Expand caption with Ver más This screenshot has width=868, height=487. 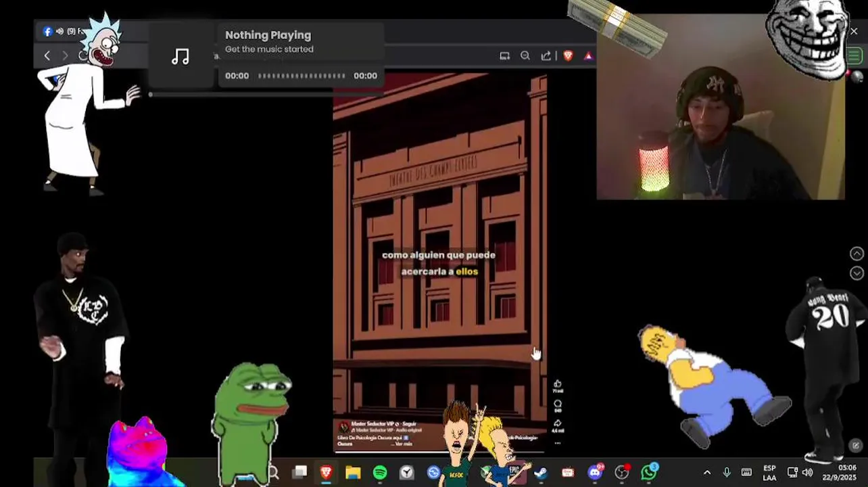(404, 444)
